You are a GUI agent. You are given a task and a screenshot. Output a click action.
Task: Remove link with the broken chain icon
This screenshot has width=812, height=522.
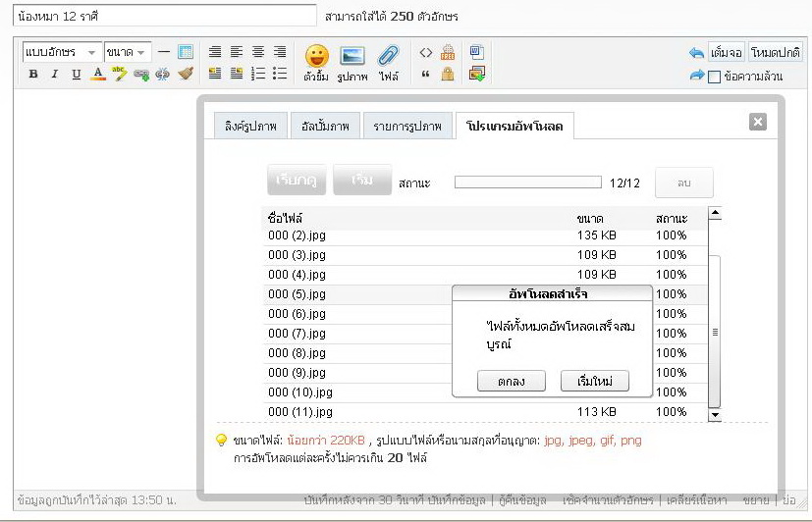click(x=163, y=74)
